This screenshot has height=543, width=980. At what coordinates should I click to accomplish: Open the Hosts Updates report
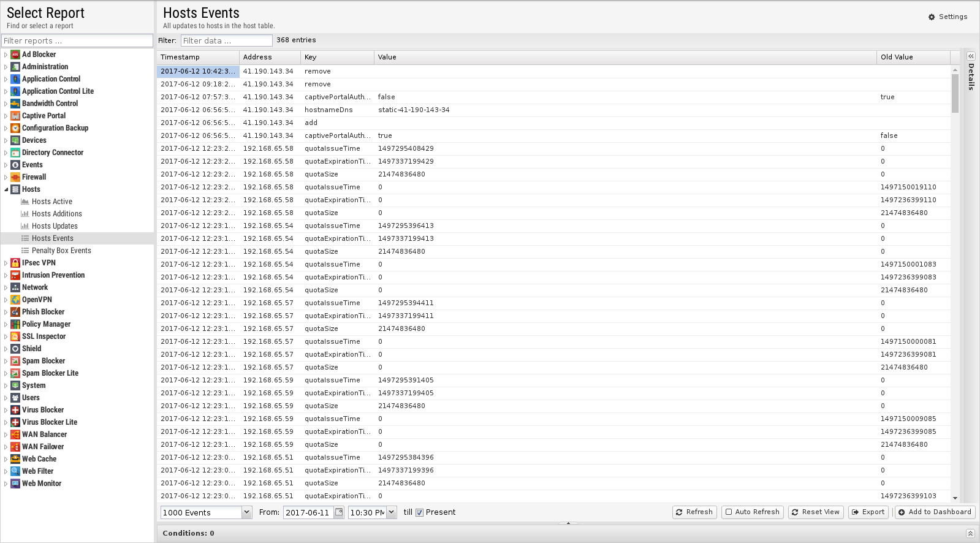[55, 226]
